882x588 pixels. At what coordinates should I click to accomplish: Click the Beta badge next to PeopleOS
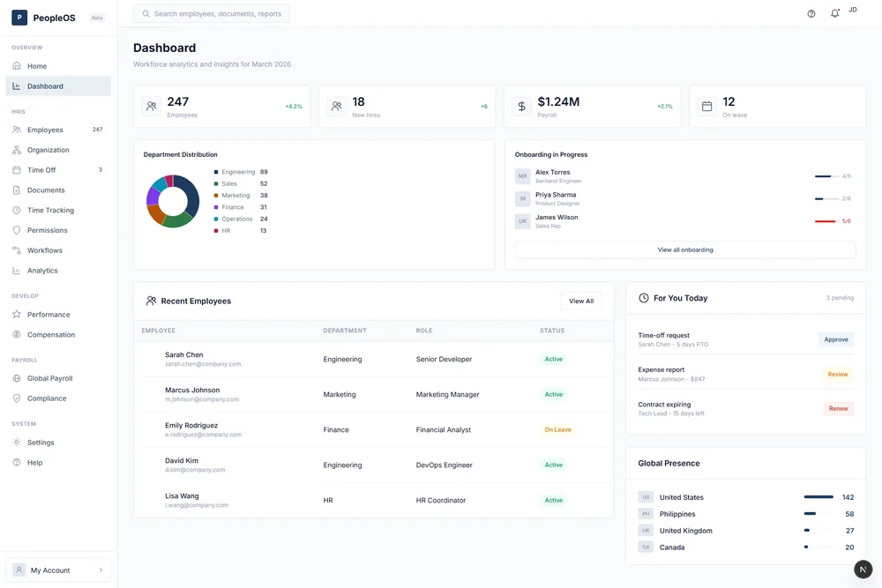97,18
